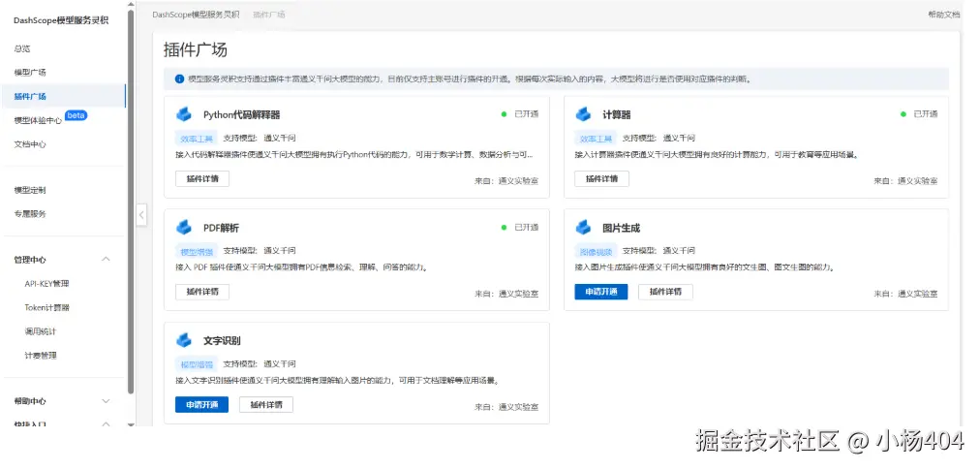The height and width of the screenshot is (470, 980).
Task: Open 总览 in the sidebar
Action: tap(22, 48)
